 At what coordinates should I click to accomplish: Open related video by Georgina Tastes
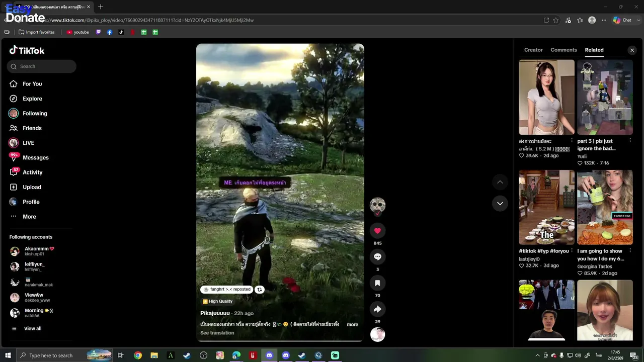(605, 207)
